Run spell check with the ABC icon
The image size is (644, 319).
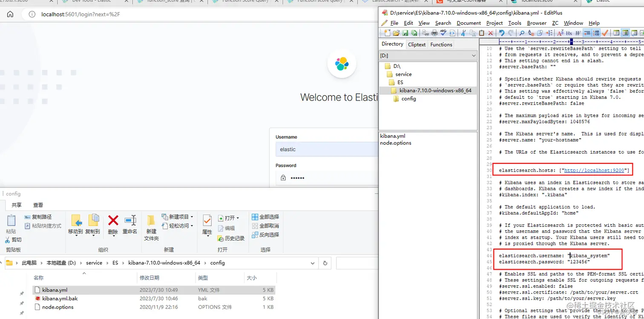(443, 33)
